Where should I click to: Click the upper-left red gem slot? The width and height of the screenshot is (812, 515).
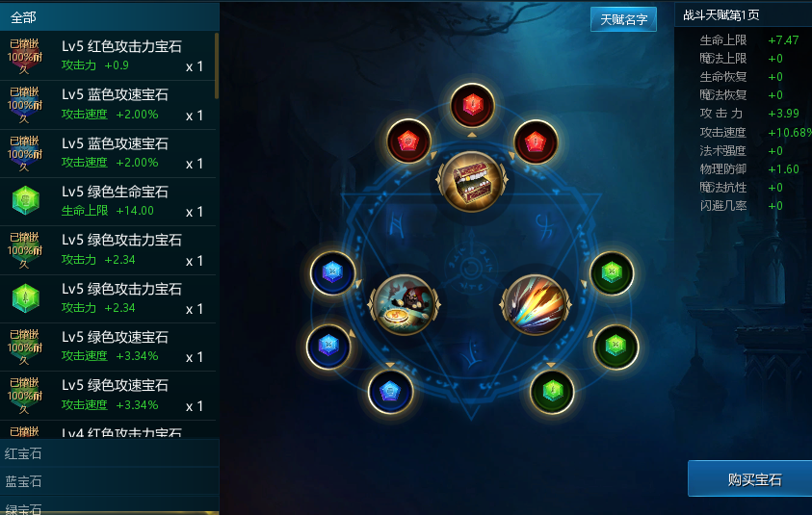coord(408,142)
